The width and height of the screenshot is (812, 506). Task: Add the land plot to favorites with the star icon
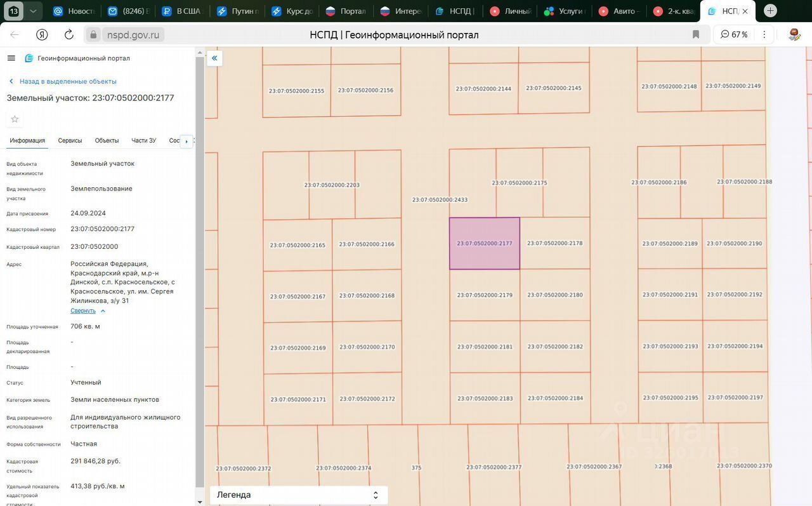point(15,119)
